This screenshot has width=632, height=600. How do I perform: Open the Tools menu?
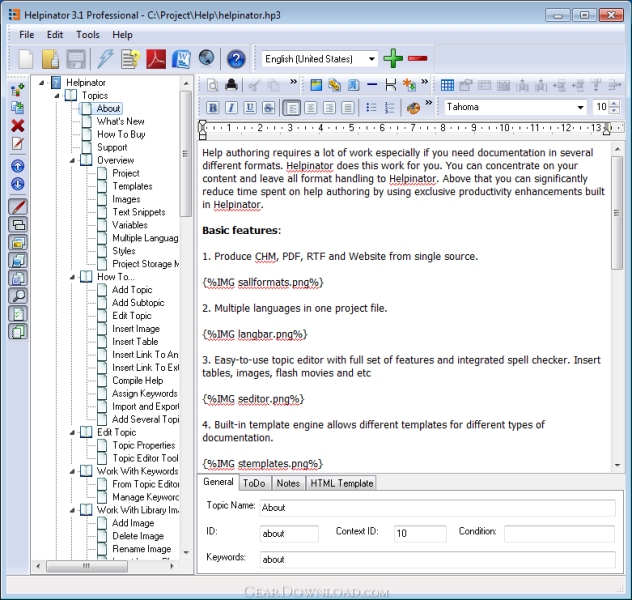pyautogui.click(x=88, y=35)
